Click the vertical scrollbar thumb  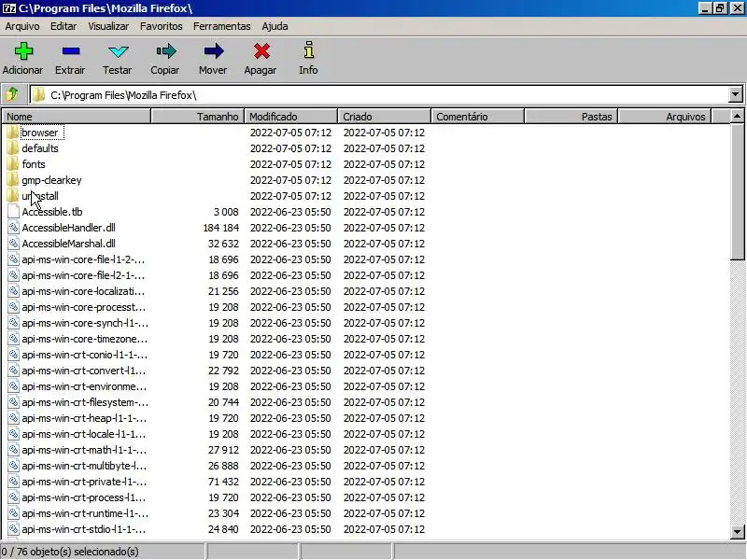click(x=737, y=191)
